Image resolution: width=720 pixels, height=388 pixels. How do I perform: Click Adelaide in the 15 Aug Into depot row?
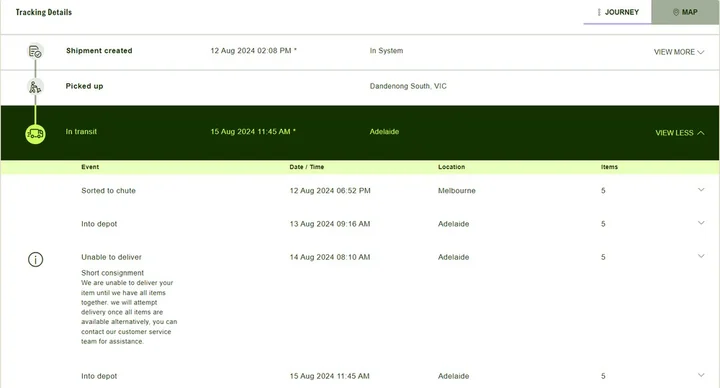point(454,376)
